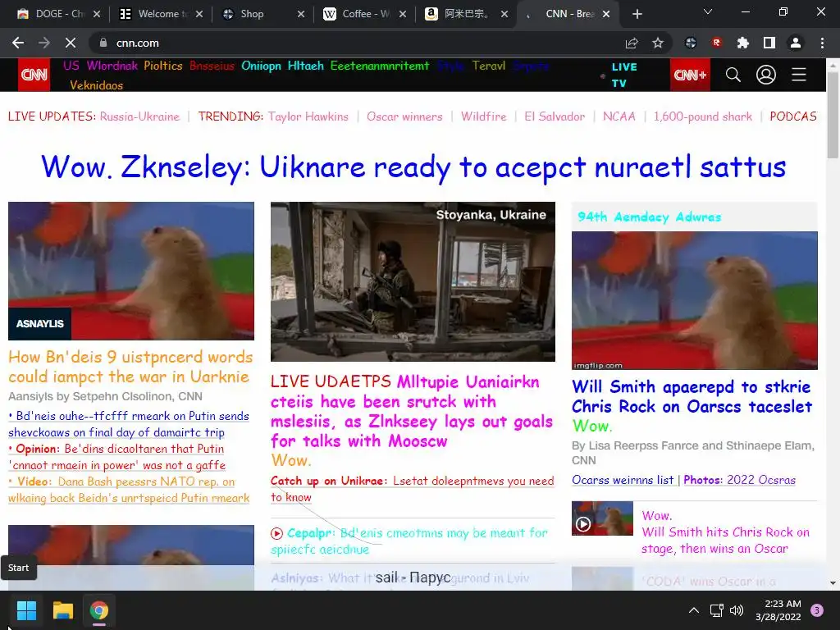Click the red R extension icon
840x630 pixels.
point(717,43)
